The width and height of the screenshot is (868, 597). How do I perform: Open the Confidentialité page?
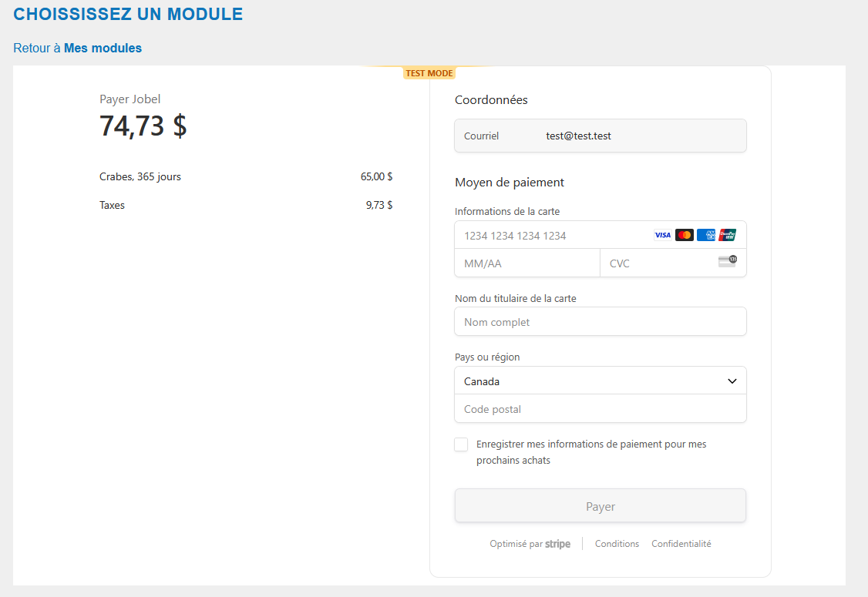681,544
